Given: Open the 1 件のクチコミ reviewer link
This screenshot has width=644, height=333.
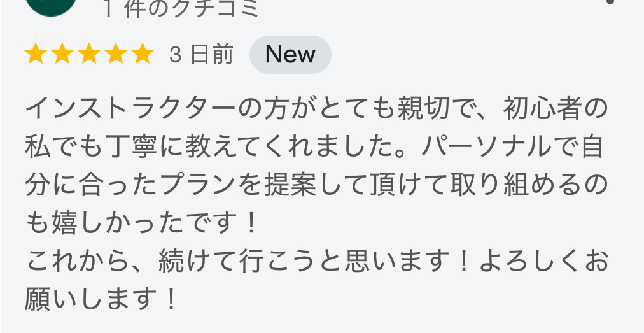Looking at the screenshot, I should click(x=181, y=9).
